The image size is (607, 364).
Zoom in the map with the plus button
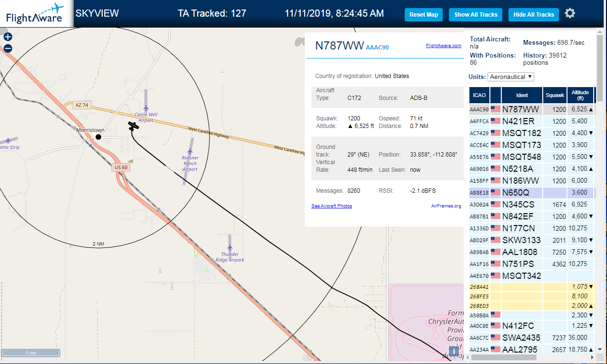pyautogui.click(x=8, y=37)
